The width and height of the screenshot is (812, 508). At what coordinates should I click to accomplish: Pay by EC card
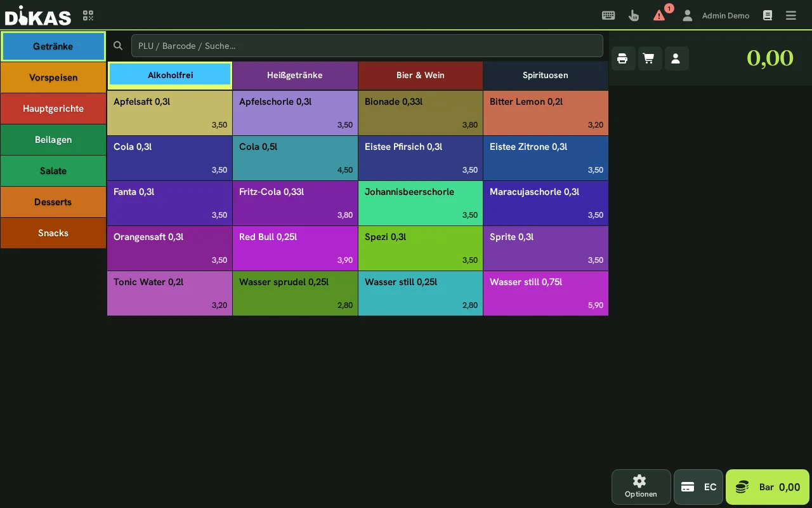pyautogui.click(x=698, y=487)
